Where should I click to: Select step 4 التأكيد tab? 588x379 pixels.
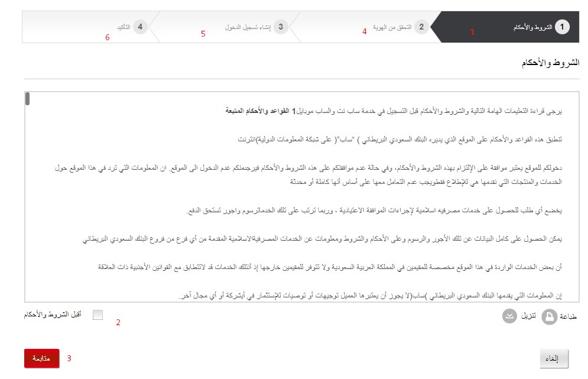coord(90,27)
